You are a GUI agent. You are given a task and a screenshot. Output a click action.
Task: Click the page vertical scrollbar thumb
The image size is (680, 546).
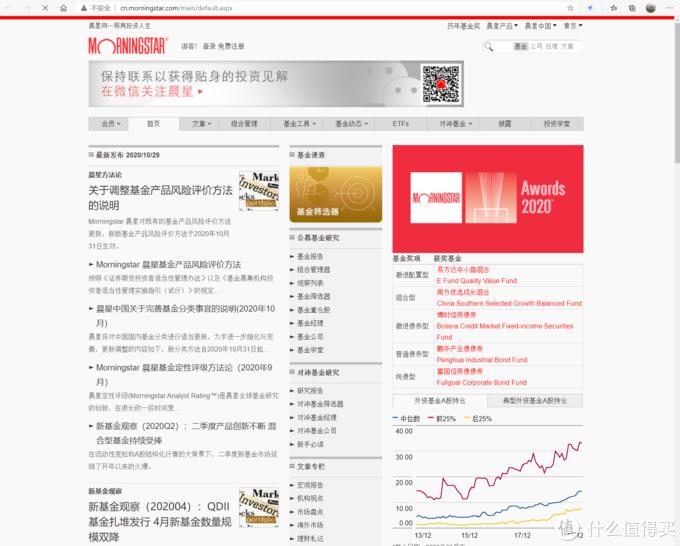click(677, 92)
